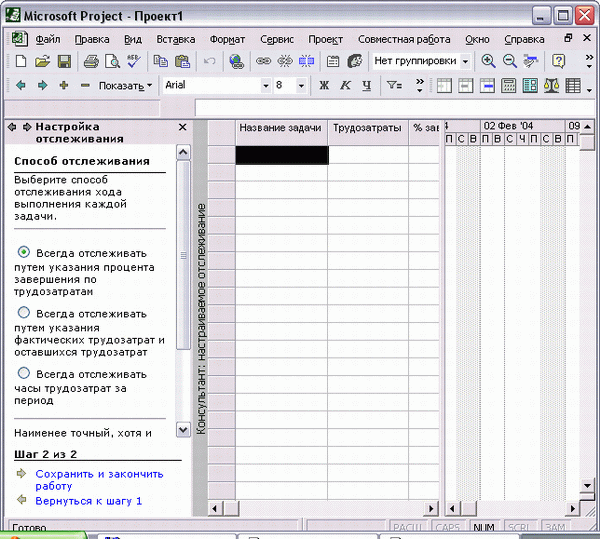This screenshot has width=600, height=539.
Task: Click 'Трудозатраты' column header
Action: [367, 132]
